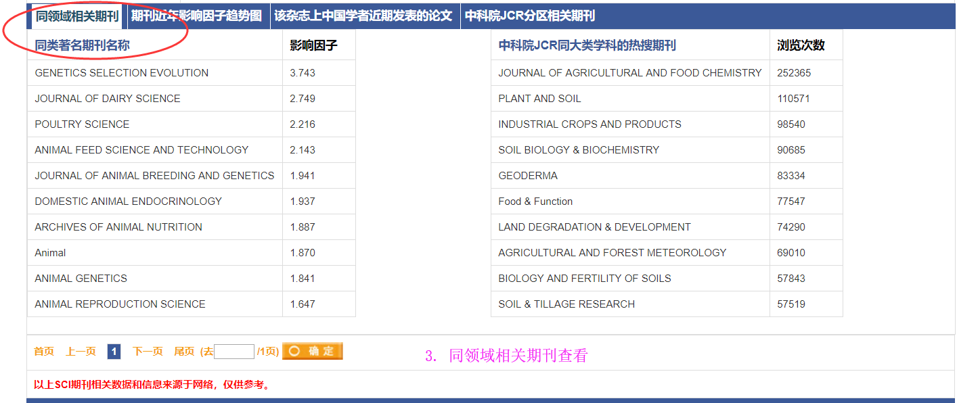Open the 该杂志上中国学者近期发表的论文 tab
The image size is (980, 403).
(363, 16)
